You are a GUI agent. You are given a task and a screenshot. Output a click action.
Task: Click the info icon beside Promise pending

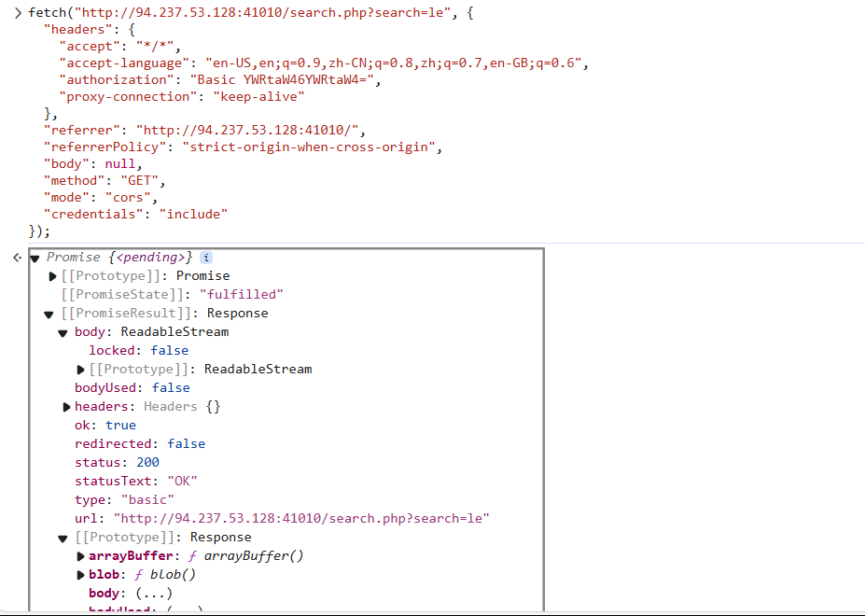point(206,257)
